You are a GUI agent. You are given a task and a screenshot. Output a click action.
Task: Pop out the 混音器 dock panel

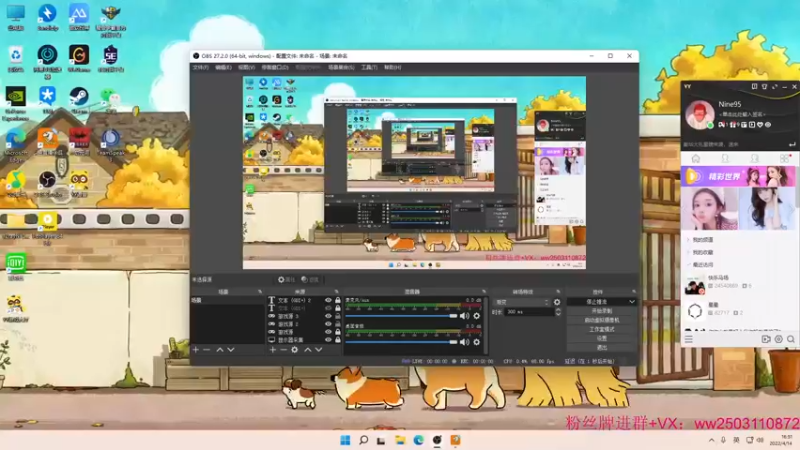484,292
